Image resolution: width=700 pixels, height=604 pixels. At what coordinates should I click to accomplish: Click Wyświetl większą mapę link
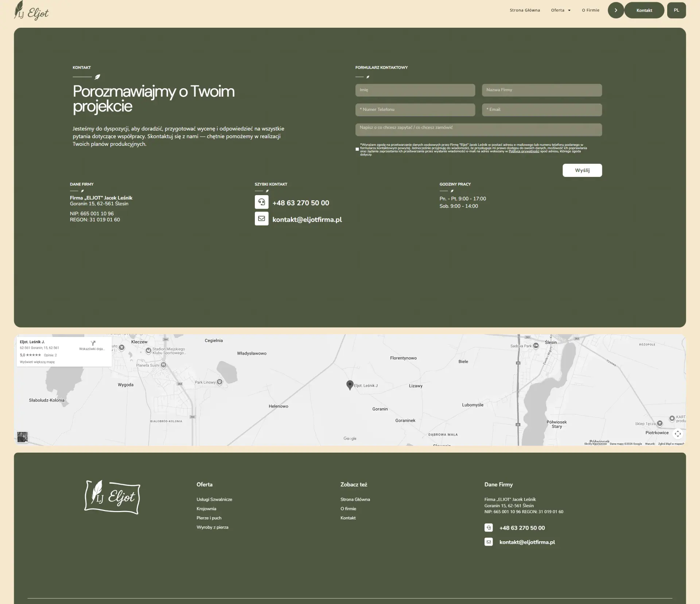pos(37,362)
